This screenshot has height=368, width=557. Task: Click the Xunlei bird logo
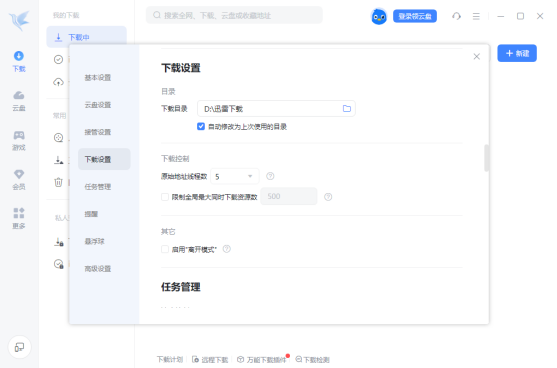(20, 21)
